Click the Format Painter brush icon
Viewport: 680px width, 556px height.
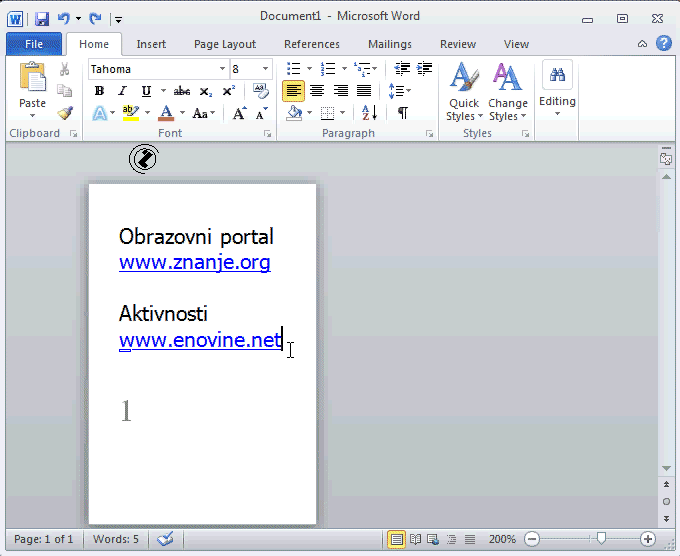coord(65,113)
